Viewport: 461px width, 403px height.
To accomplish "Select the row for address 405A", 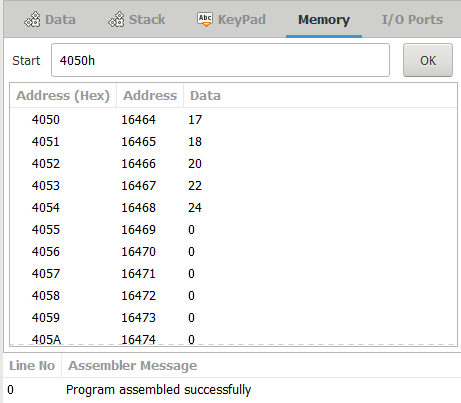I will pos(233,338).
